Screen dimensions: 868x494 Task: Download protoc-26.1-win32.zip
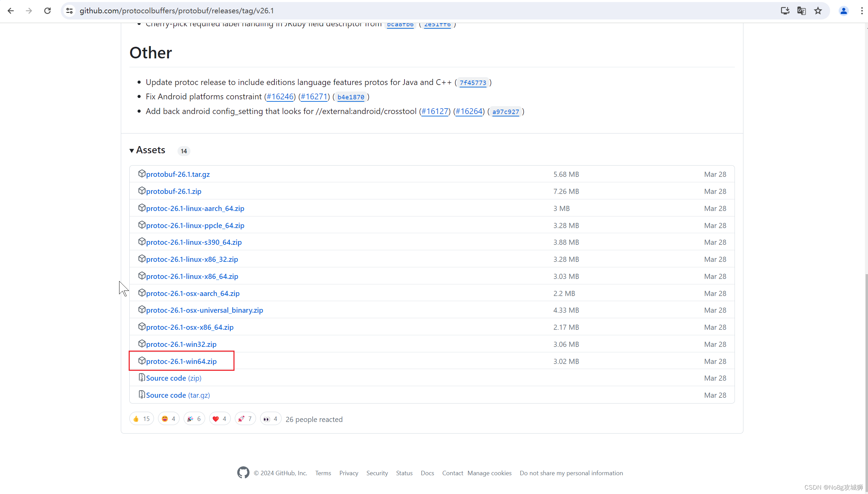click(181, 344)
